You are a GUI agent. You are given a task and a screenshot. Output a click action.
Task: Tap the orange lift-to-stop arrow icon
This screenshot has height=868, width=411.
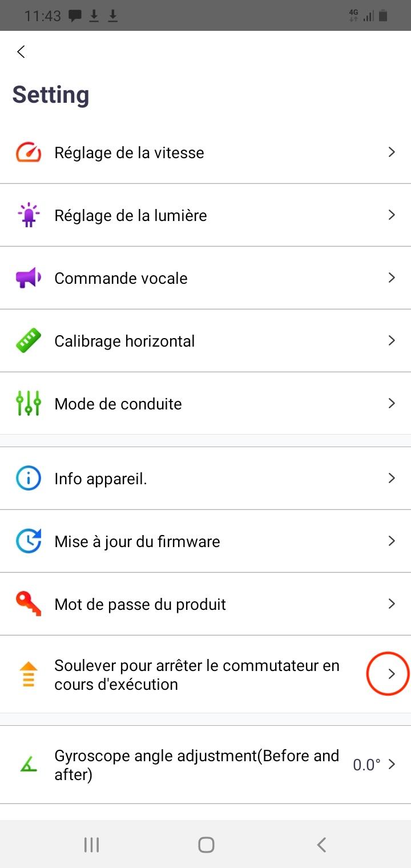pos(28,674)
